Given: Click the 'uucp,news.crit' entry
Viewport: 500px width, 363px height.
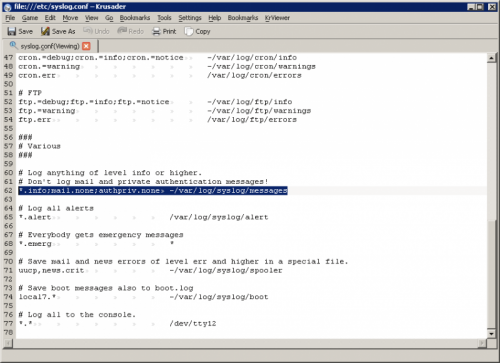Looking at the screenshot, I should (x=51, y=270).
